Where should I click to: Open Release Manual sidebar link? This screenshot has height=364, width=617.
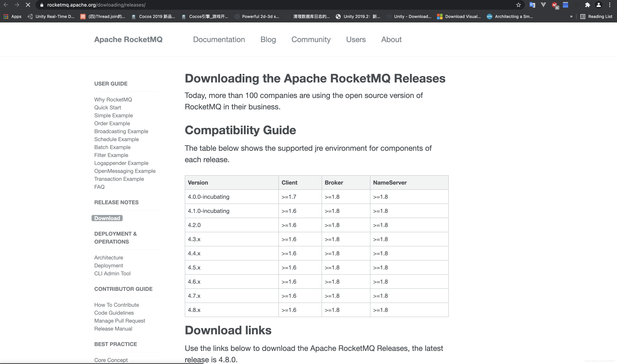(x=113, y=329)
